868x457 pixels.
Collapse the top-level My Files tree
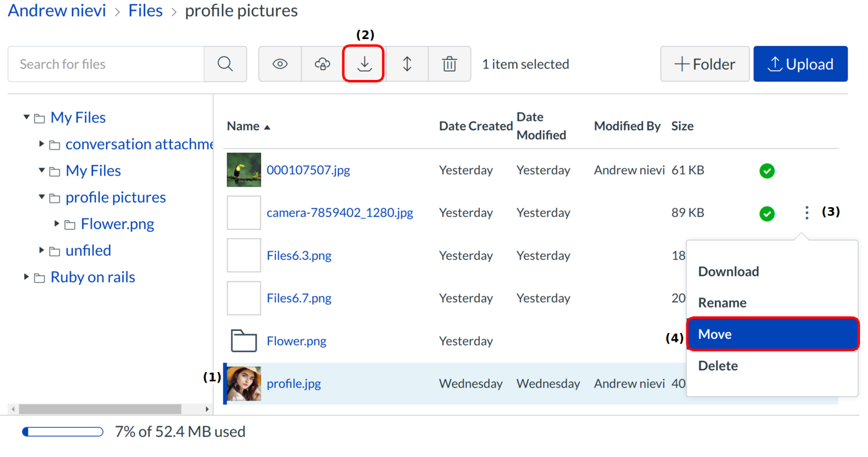pos(27,117)
